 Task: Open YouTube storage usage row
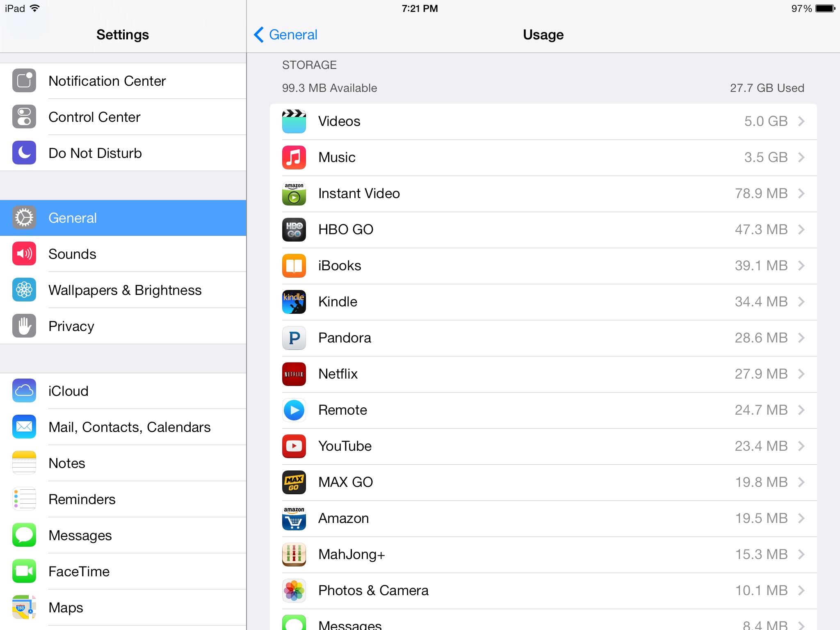[543, 446]
